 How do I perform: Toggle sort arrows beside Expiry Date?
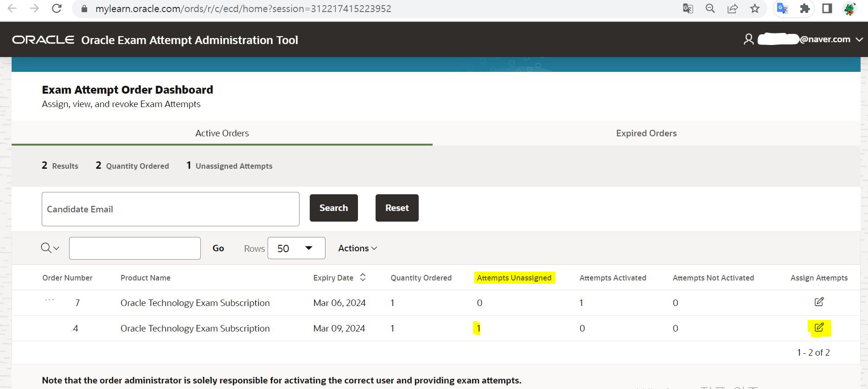click(x=363, y=277)
